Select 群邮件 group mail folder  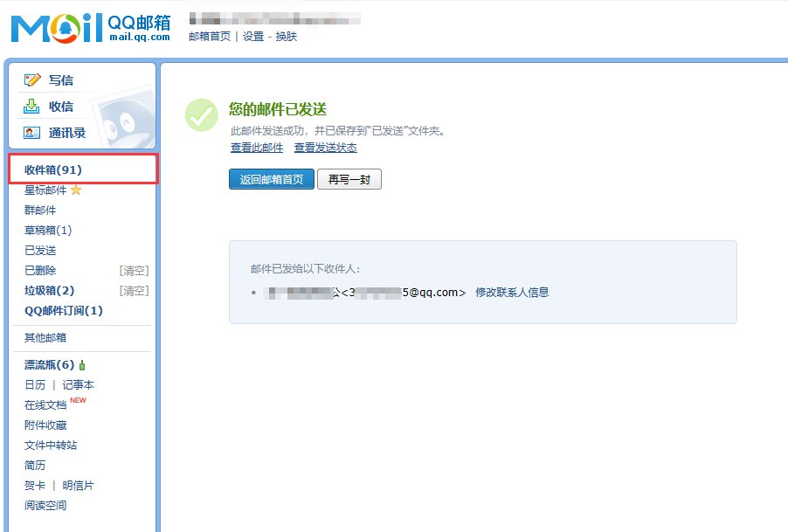[38, 210]
